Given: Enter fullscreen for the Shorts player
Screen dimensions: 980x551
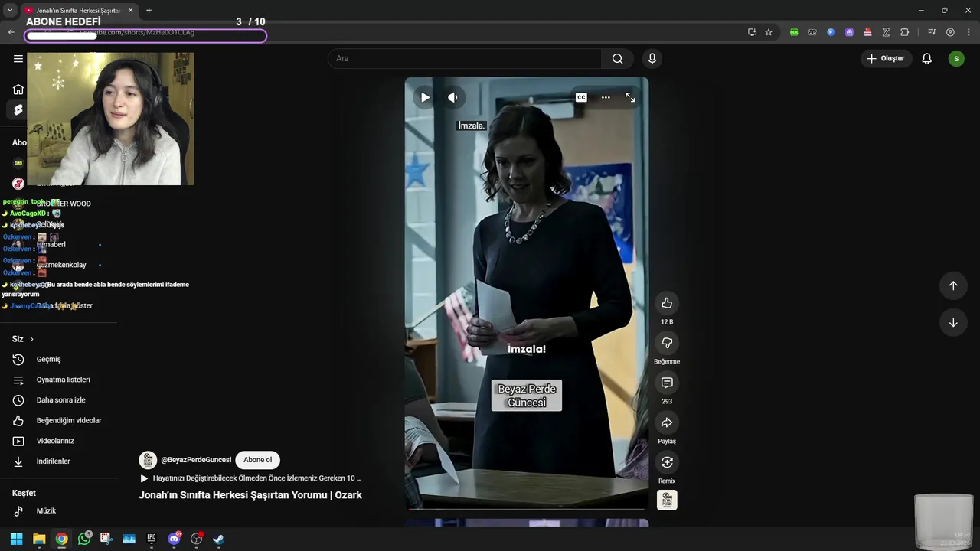Looking at the screenshot, I should [630, 97].
